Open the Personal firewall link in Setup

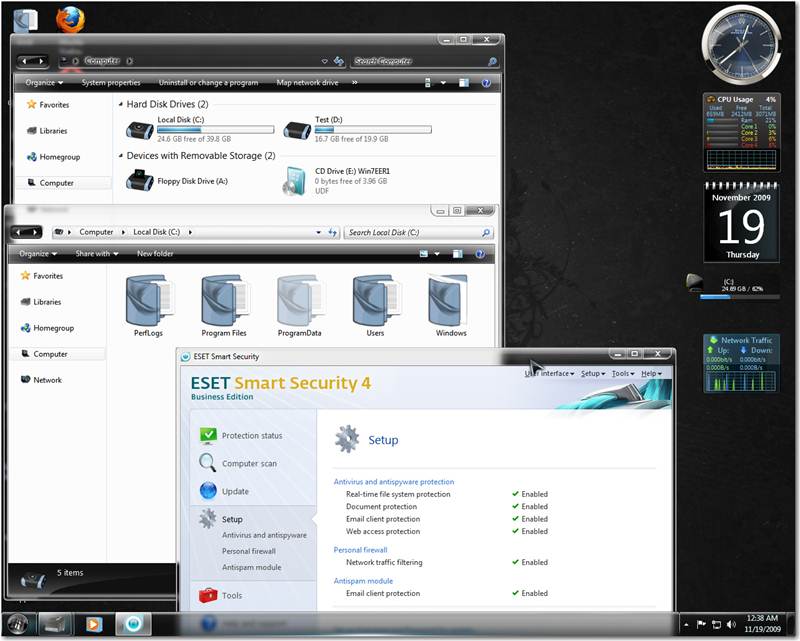[360, 550]
